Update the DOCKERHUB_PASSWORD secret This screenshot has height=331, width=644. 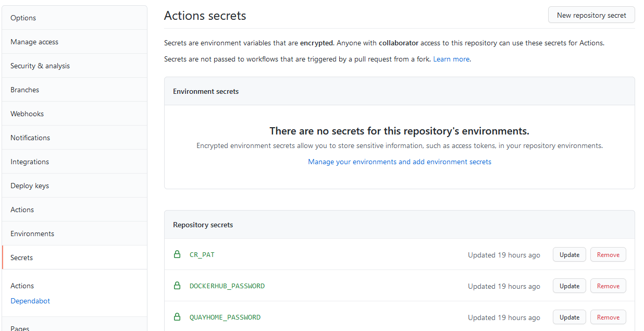(569, 286)
